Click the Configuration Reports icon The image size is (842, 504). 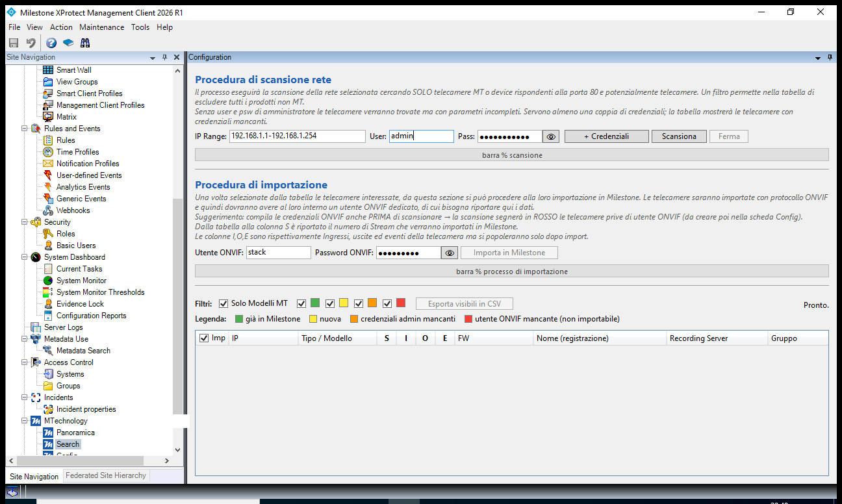pyautogui.click(x=48, y=316)
